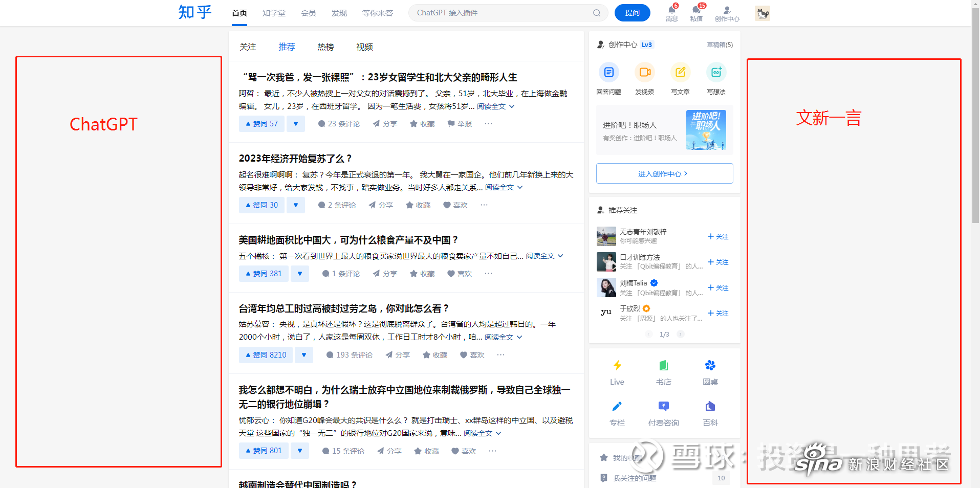Like the 2023年经济 post with 喜欢
The height and width of the screenshot is (488, 980).
click(455, 205)
